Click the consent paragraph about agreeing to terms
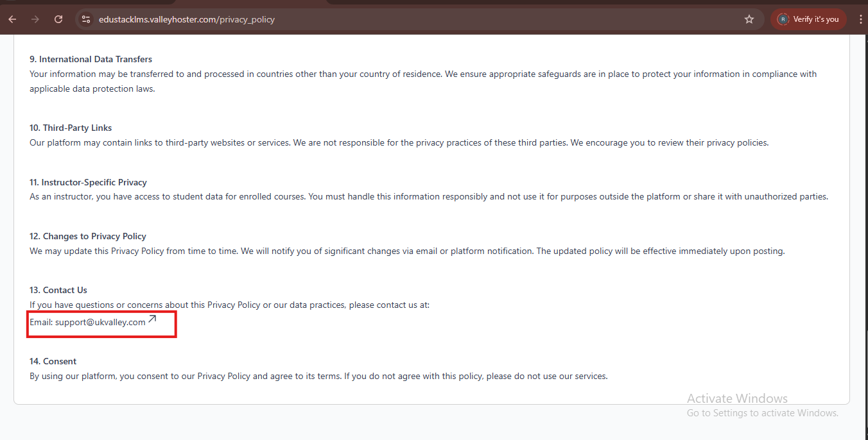This screenshot has width=868, height=440. [x=318, y=376]
